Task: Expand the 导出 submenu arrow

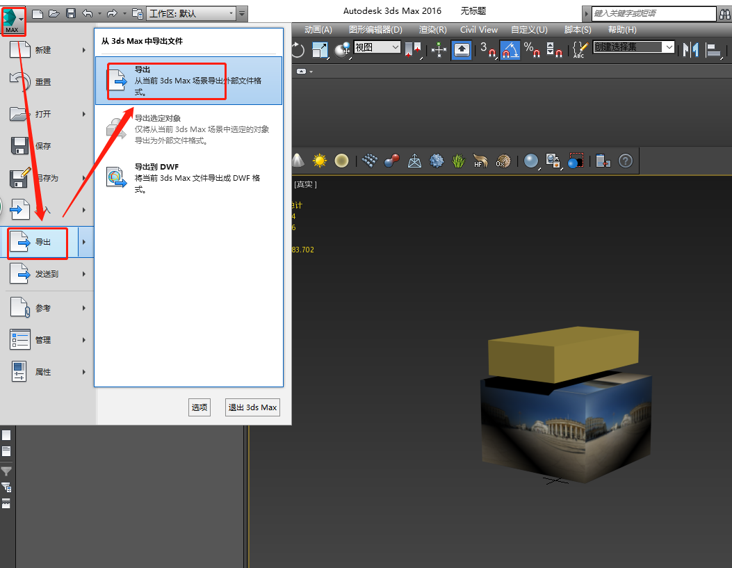Action: point(85,242)
